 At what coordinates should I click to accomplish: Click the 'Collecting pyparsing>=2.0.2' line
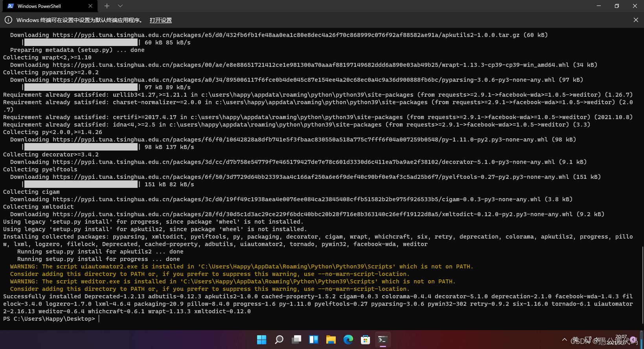[x=51, y=72]
